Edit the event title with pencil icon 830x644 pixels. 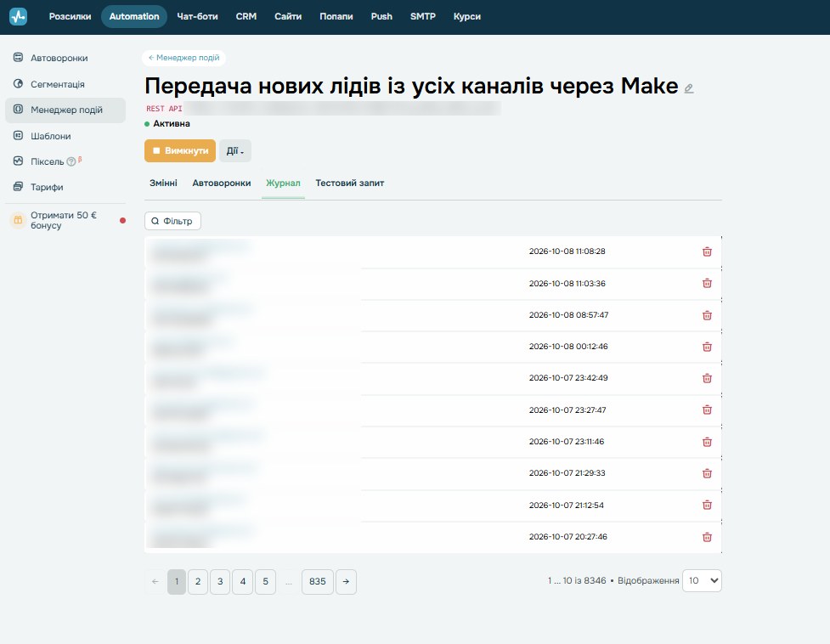pos(689,88)
